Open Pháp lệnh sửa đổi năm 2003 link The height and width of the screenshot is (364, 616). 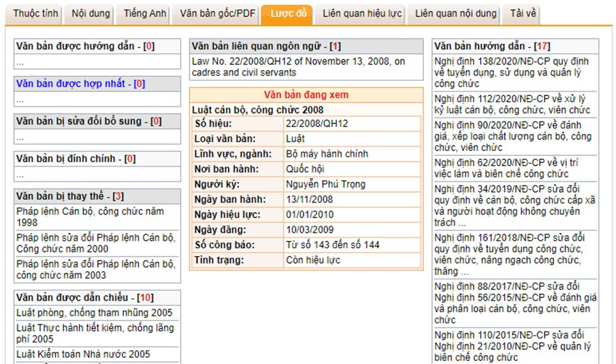tap(95, 269)
